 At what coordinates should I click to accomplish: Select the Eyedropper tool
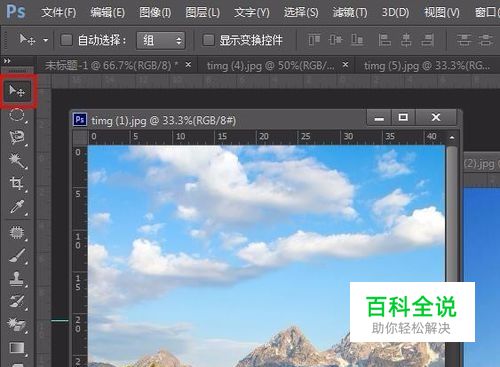(17, 207)
